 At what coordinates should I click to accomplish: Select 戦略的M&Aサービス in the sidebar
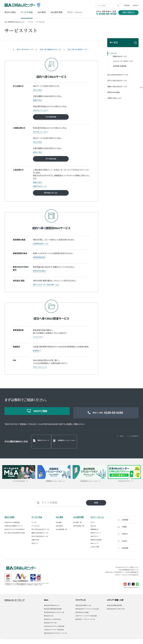[x=120, y=57]
